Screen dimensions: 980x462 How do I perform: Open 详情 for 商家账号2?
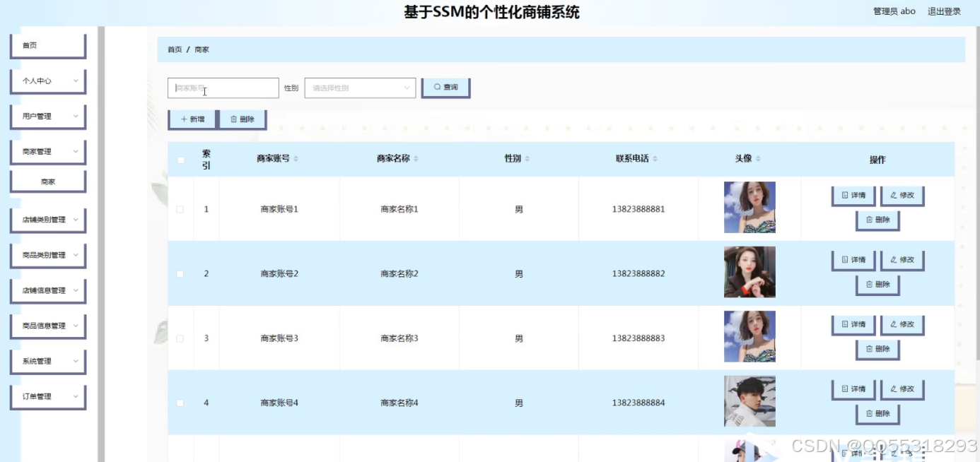tap(853, 260)
